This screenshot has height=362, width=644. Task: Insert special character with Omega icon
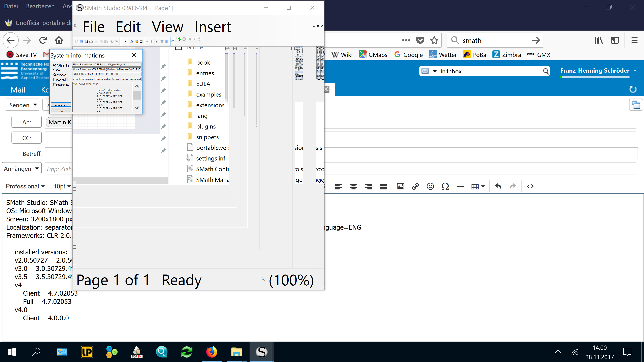pos(445,186)
